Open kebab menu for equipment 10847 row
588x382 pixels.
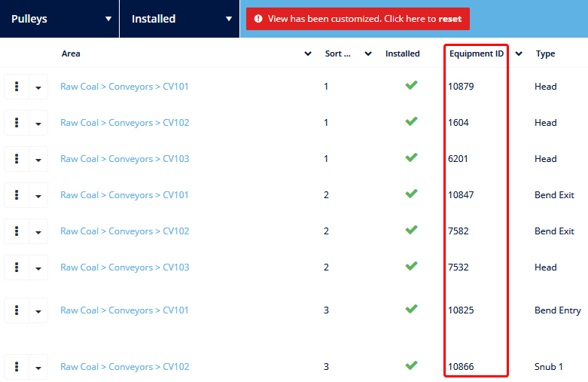(17, 195)
